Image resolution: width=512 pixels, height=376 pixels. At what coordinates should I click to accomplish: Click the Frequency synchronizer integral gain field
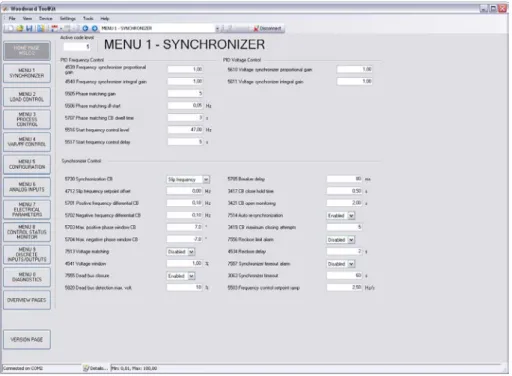click(185, 81)
